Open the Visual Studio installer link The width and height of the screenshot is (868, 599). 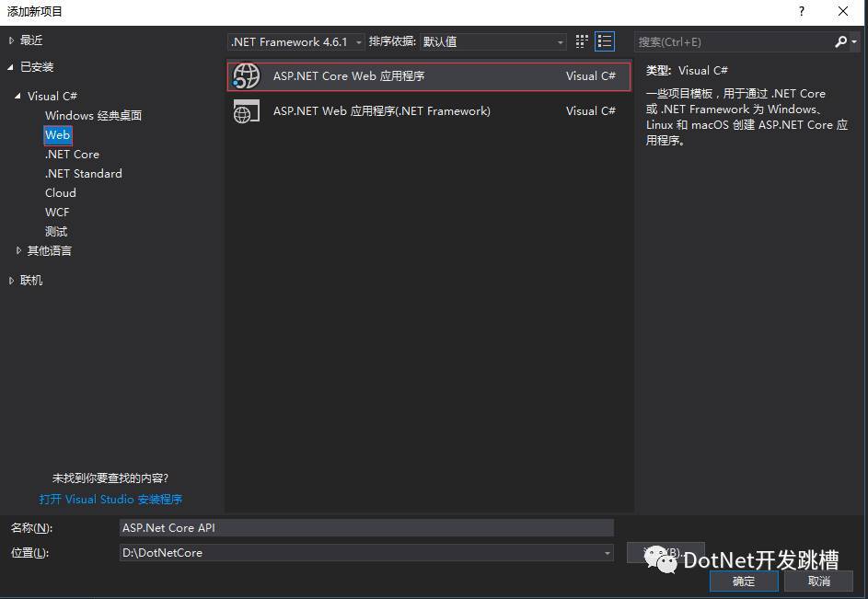click(x=110, y=500)
